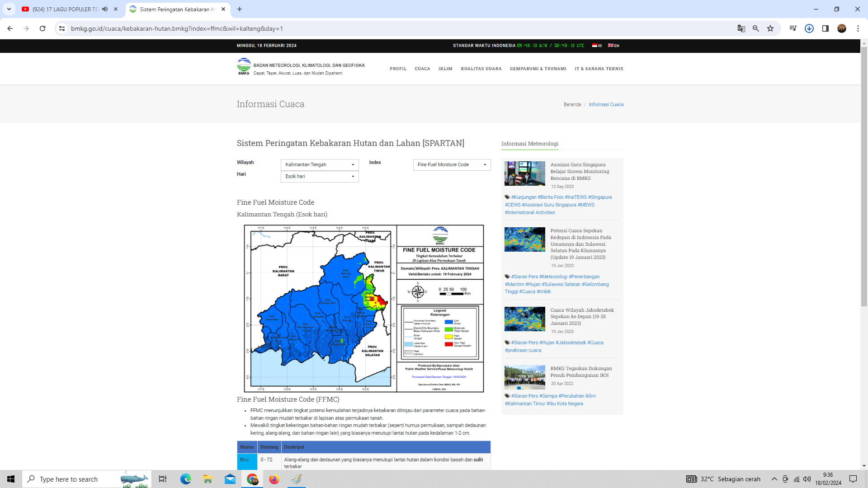Click the address bar URL field
The width and height of the screenshot is (868, 488).
398,28
